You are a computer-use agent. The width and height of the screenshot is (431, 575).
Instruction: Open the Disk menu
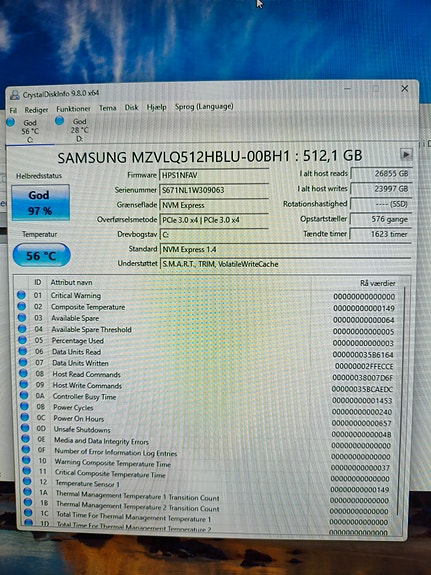tap(131, 107)
